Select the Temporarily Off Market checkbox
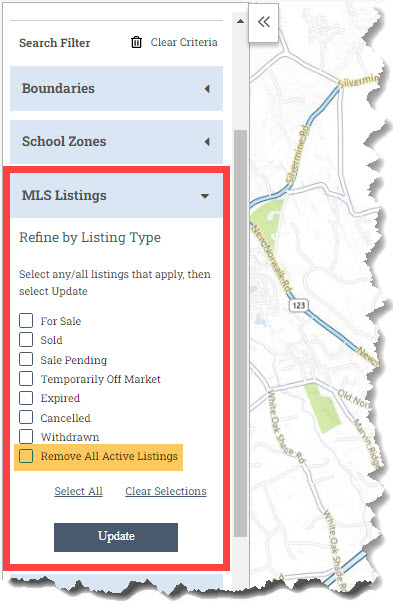The height and width of the screenshot is (605, 393). pos(26,379)
